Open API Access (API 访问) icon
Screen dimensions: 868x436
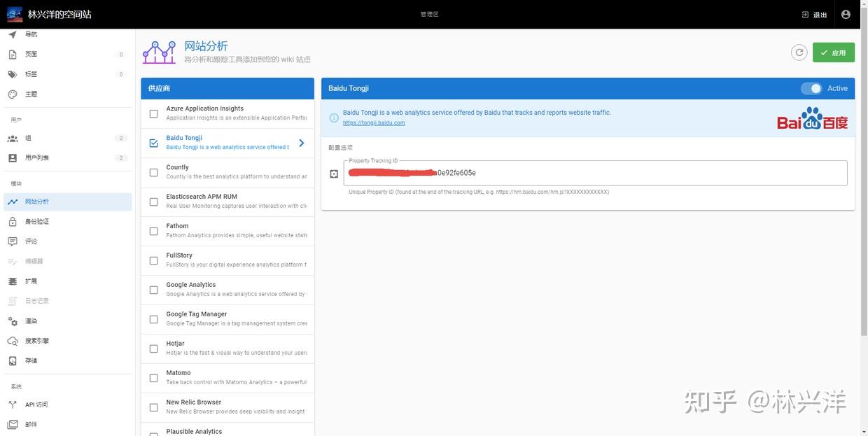(x=12, y=405)
